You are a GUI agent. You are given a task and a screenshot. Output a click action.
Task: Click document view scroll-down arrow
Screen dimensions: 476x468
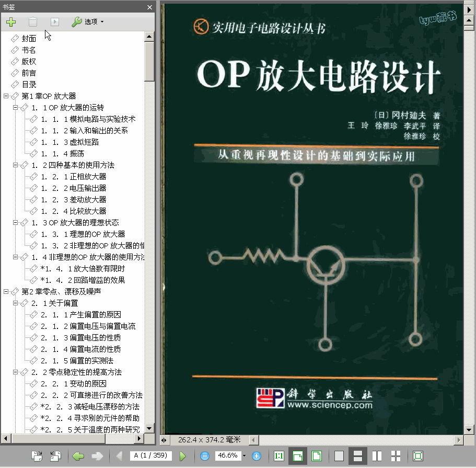click(x=469, y=430)
